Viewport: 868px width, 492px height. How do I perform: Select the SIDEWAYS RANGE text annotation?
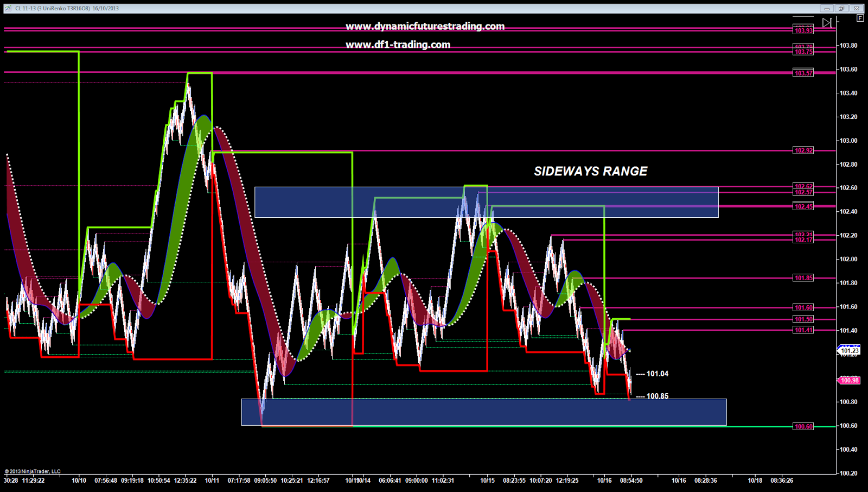pyautogui.click(x=590, y=172)
